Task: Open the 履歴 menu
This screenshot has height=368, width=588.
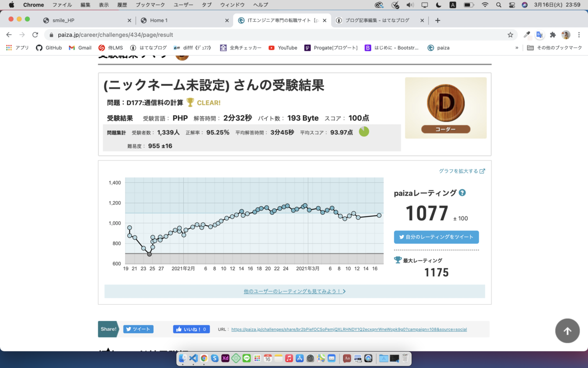Action: tap(122, 5)
